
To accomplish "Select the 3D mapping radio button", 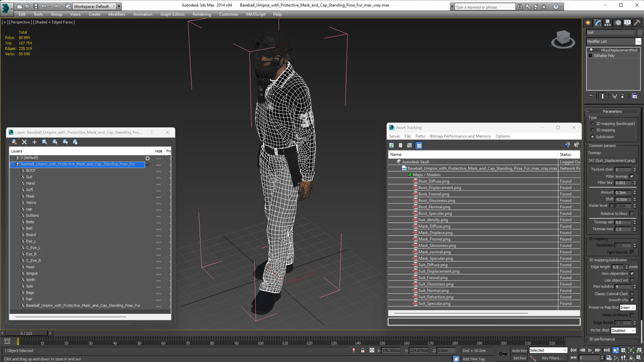I will click(x=592, y=130).
